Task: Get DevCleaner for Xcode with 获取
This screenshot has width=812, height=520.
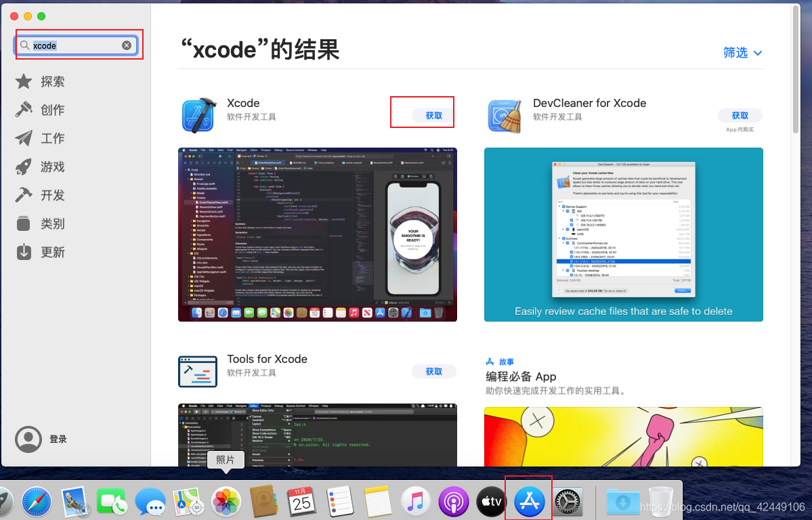Action: (740, 116)
